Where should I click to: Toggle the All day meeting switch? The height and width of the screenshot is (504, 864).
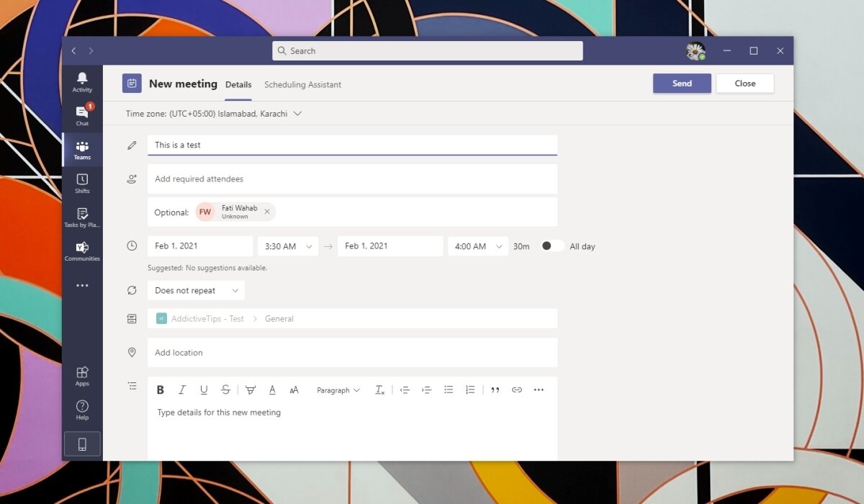click(552, 246)
